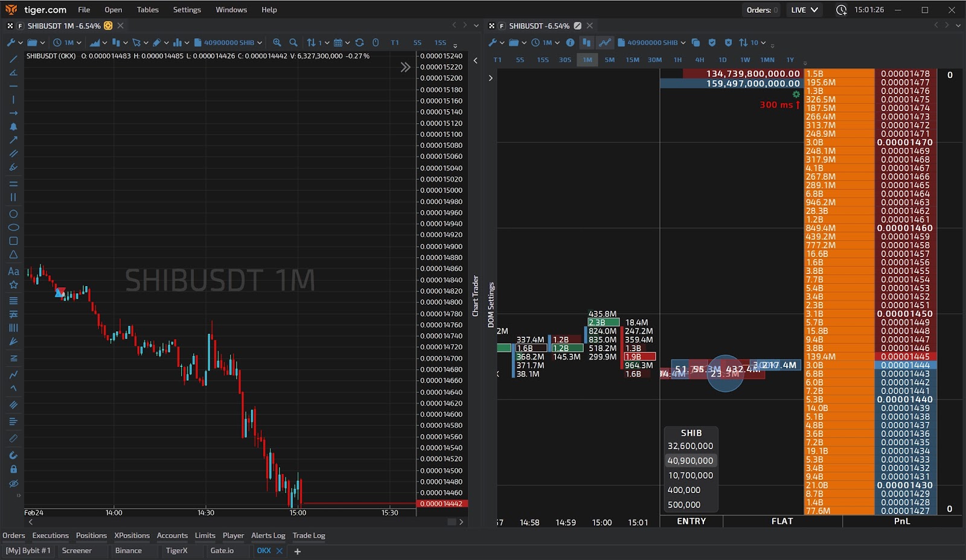
Task: Select the rectangle shape tool
Action: point(13,241)
